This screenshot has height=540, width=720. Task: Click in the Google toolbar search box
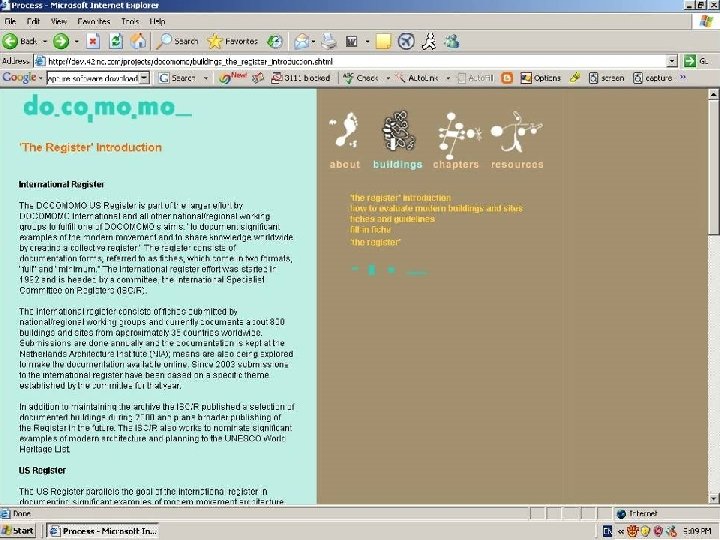[93, 78]
